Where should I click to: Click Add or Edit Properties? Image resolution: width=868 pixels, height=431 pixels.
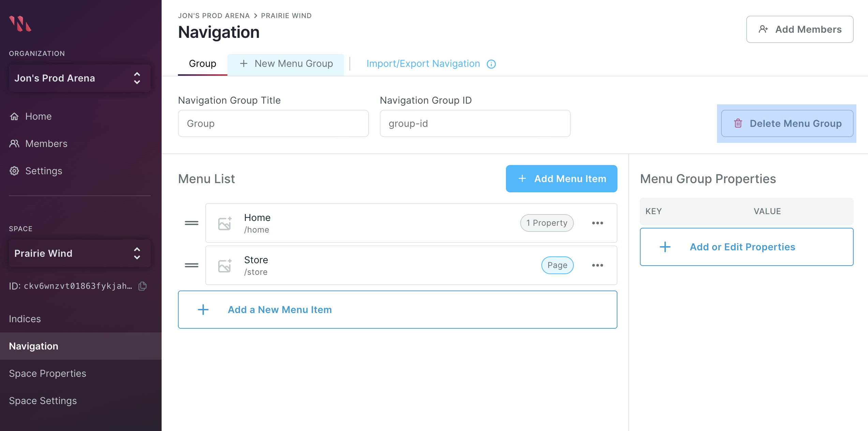(x=746, y=247)
